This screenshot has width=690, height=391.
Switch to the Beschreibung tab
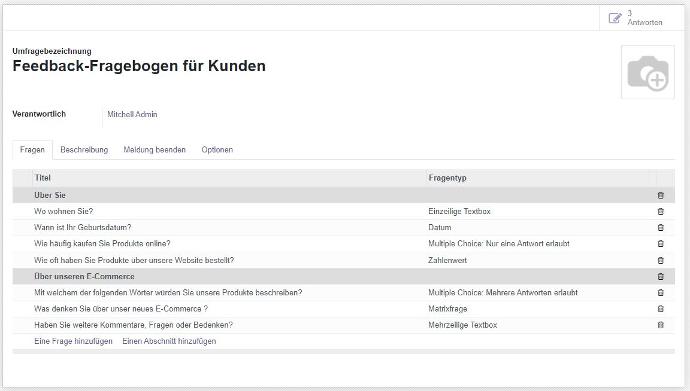84,150
